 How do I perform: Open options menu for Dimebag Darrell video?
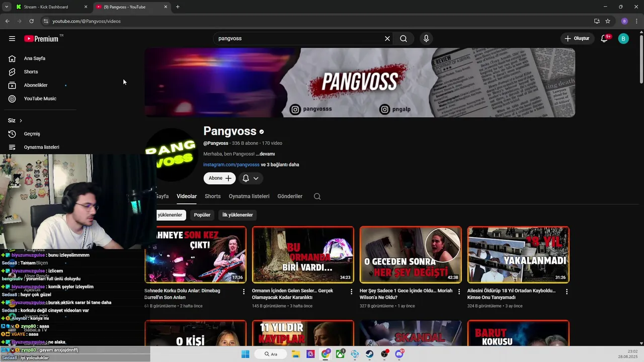click(244, 292)
